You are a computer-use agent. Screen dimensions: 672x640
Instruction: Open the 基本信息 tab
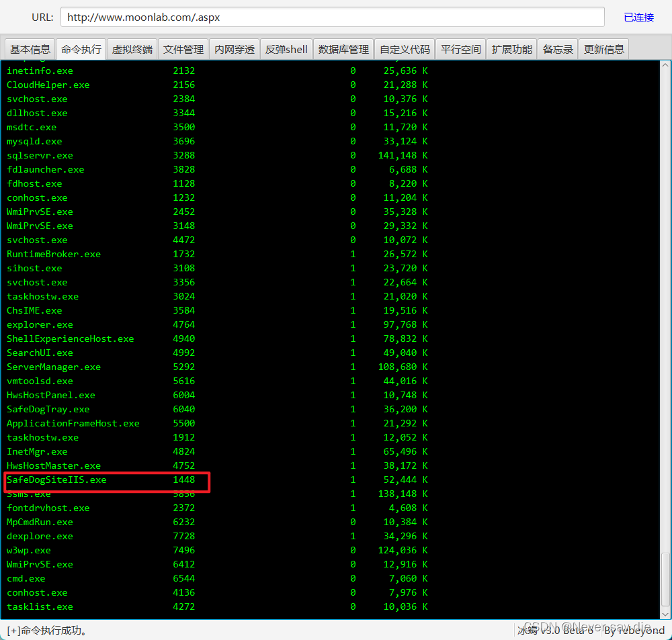30,49
